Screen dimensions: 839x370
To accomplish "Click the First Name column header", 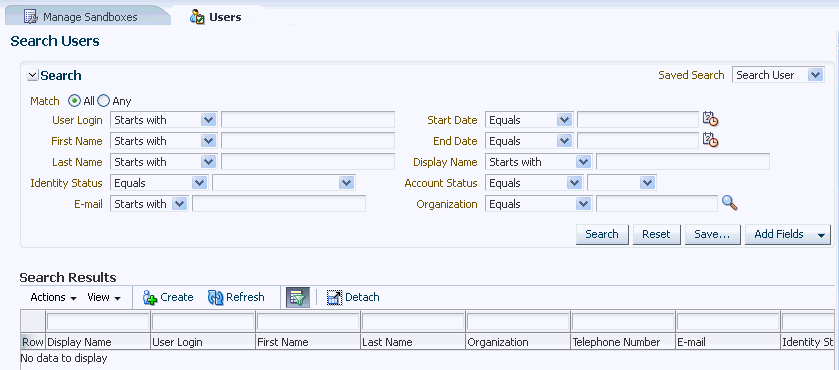I will pyautogui.click(x=308, y=342).
